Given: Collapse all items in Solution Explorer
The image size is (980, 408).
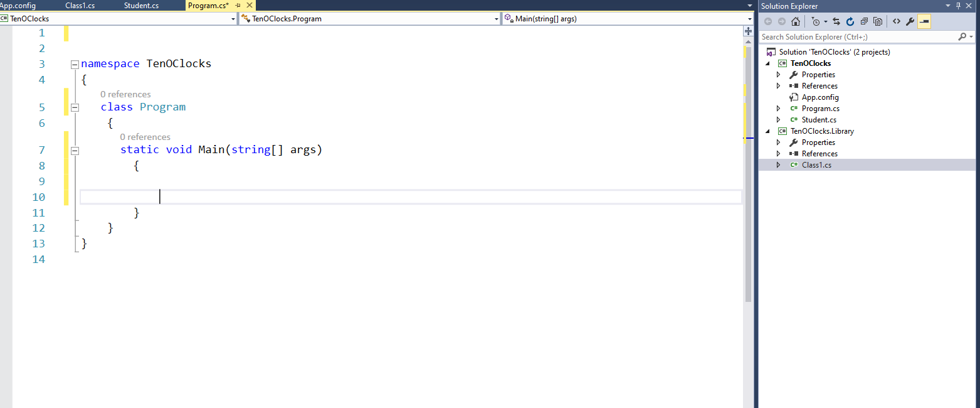Looking at the screenshot, I should 864,21.
